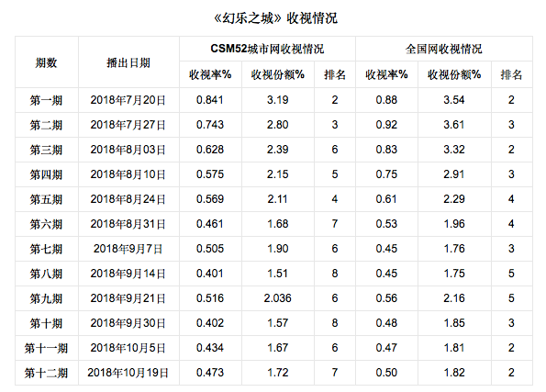Click the national rating 0.92
Screen dimensions: 546x392
386,125
